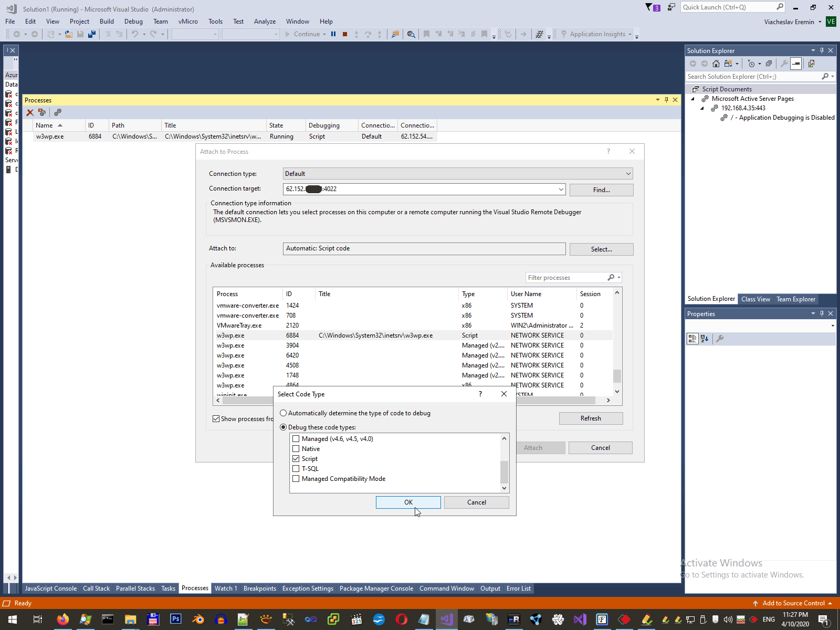Open the Application Insights dropdown
Image resolution: width=840 pixels, height=630 pixels.
(630, 34)
